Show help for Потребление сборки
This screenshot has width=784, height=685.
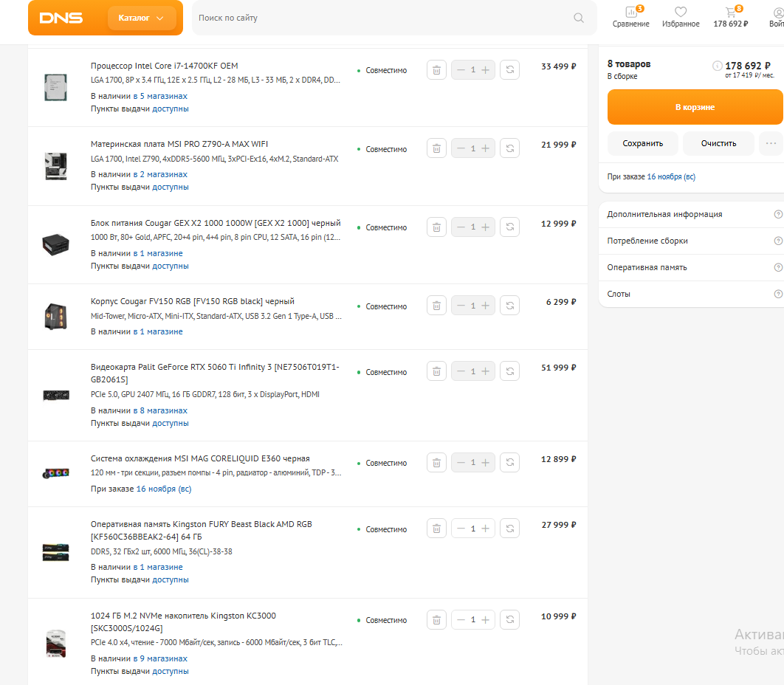778,241
